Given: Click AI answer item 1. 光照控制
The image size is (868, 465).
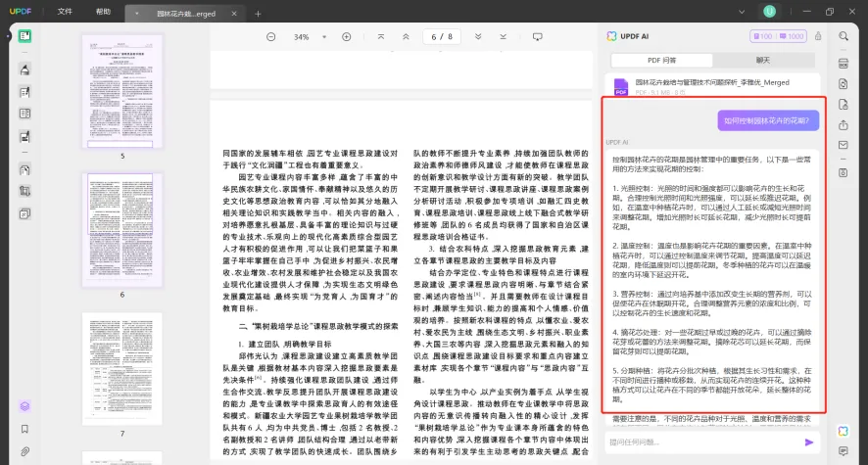Looking at the screenshot, I should coord(712,208).
